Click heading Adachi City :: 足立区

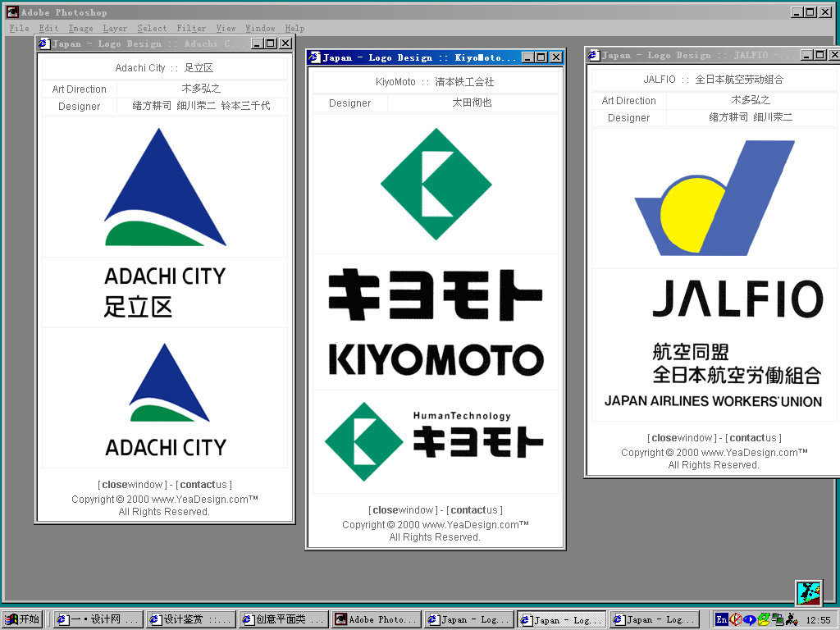164,67
